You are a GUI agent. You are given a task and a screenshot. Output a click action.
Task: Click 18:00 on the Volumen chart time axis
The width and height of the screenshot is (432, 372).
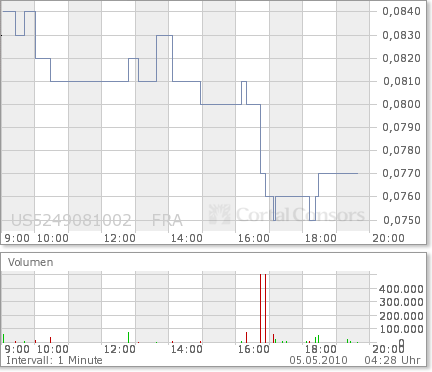pyautogui.click(x=321, y=349)
